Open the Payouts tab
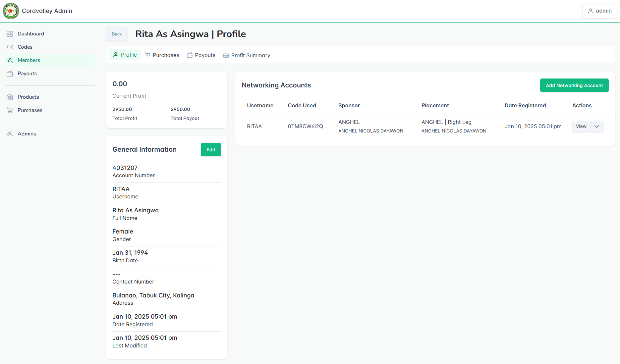The width and height of the screenshot is (620, 364). [201, 55]
